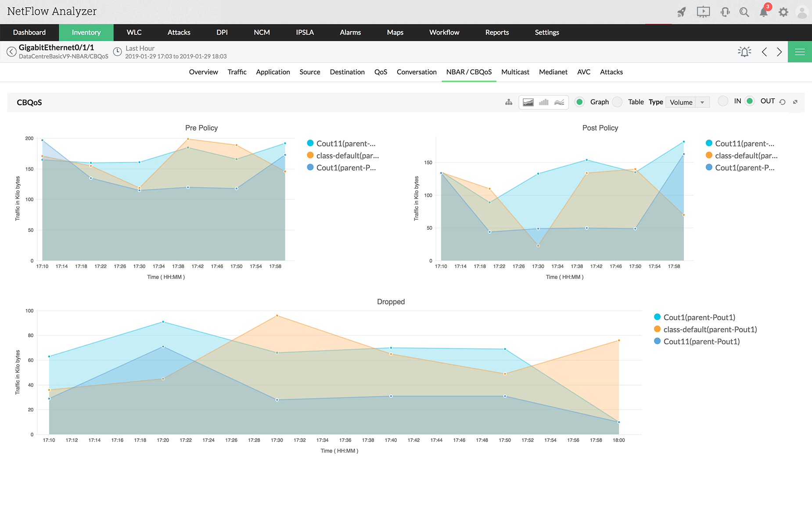The width and height of the screenshot is (812, 507).
Task: Refresh the CBQoS graphs
Action: [x=783, y=102]
